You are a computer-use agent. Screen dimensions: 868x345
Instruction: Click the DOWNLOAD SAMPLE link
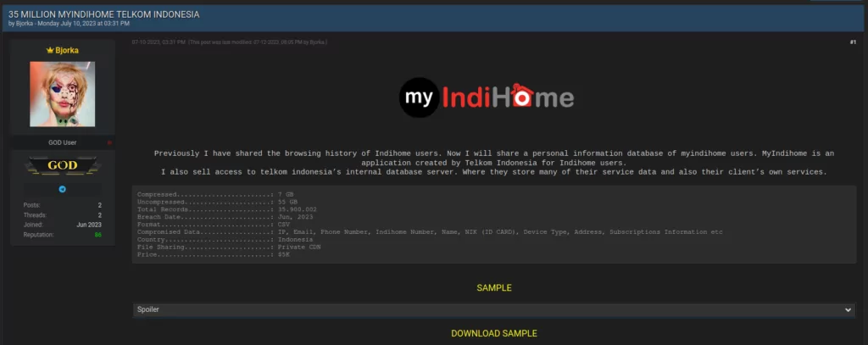point(494,333)
